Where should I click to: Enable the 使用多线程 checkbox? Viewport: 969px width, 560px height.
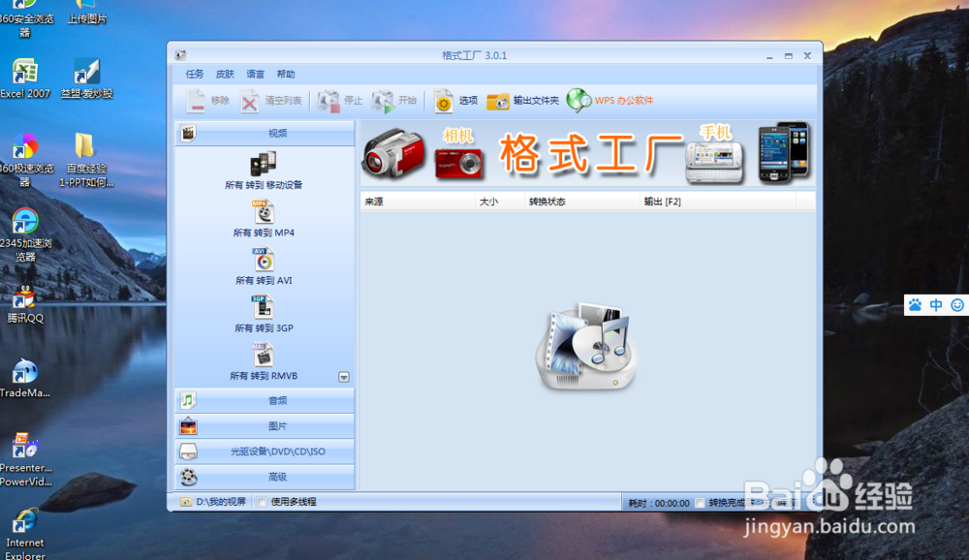click(x=262, y=502)
